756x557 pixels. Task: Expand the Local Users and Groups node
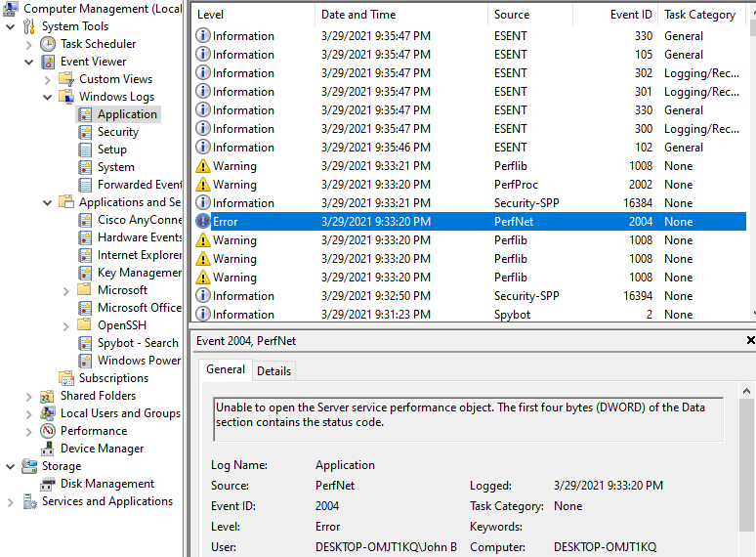point(28,413)
